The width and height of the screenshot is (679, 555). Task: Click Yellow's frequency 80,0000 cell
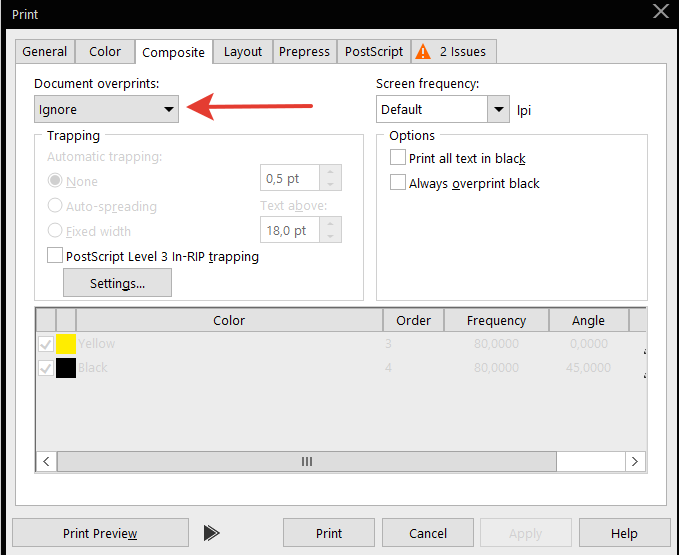point(496,344)
